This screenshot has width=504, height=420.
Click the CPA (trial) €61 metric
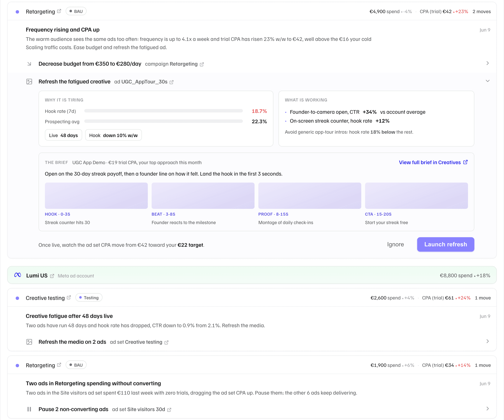pos(438,298)
